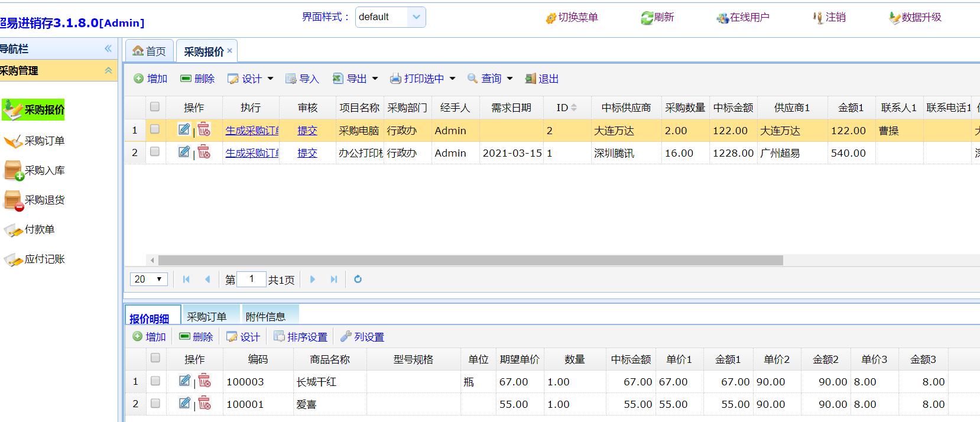
Task: Click the refresh icon in pagination bar
Action: 358,280
